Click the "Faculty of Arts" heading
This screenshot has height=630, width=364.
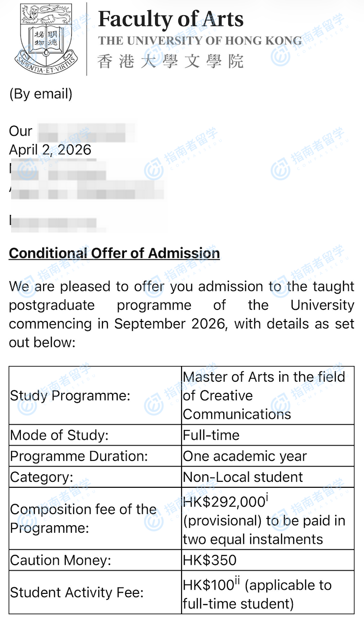(x=171, y=19)
